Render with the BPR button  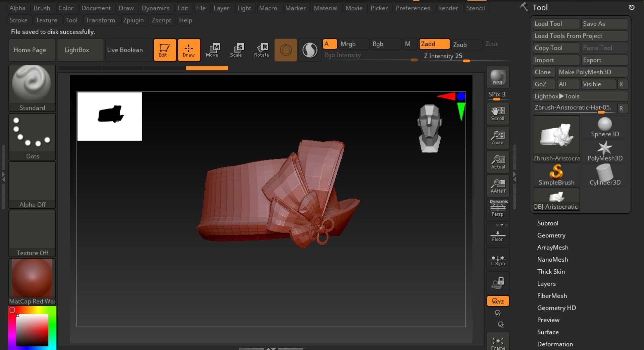click(498, 78)
